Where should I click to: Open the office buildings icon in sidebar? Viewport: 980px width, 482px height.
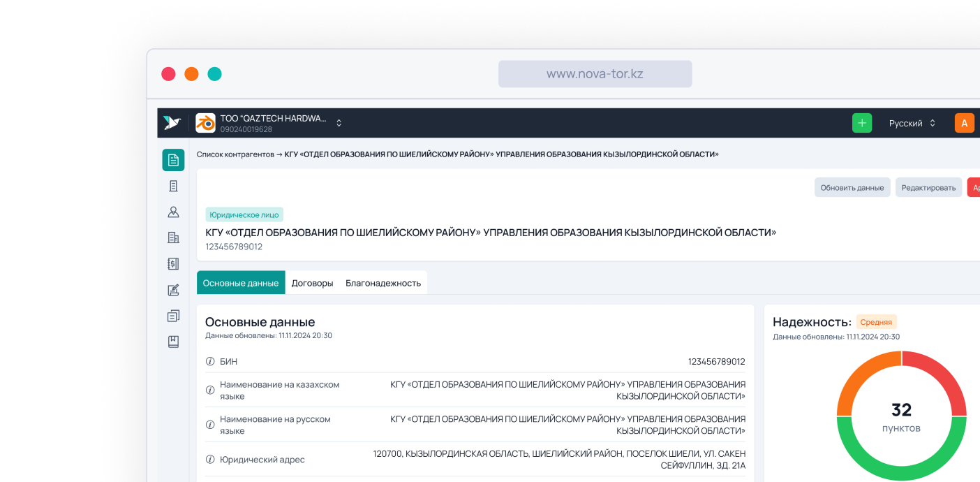[x=173, y=238]
